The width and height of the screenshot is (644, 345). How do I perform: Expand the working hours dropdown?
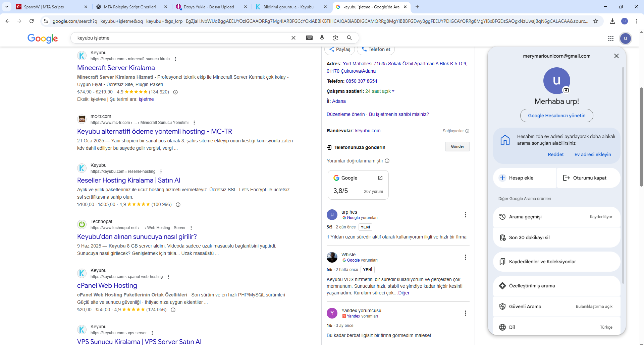click(x=393, y=91)
